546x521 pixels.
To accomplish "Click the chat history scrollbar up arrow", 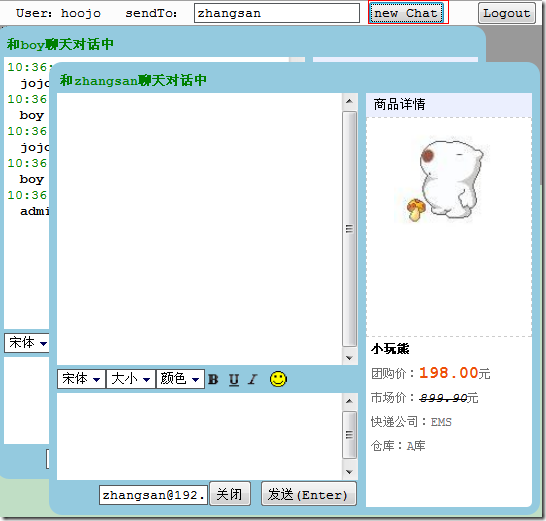I will [x=350, y=101].
